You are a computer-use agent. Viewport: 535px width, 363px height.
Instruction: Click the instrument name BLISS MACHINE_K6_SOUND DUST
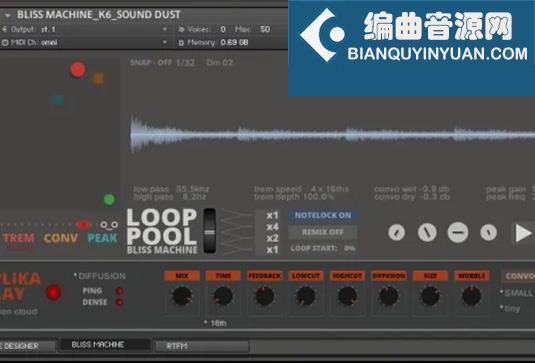tap(99, 15)
